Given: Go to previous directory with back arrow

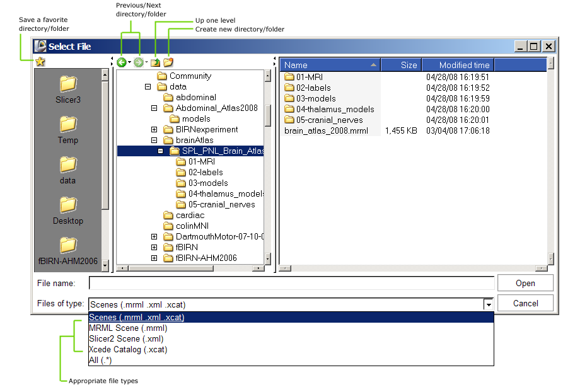Looking at the screenshot, I should tap(122, 62).
